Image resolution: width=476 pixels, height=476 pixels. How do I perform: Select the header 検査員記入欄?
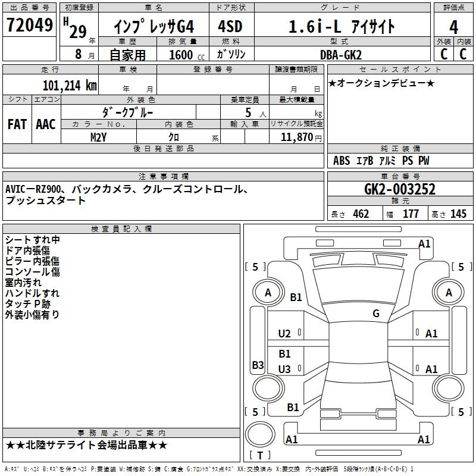tap(121, 229)
